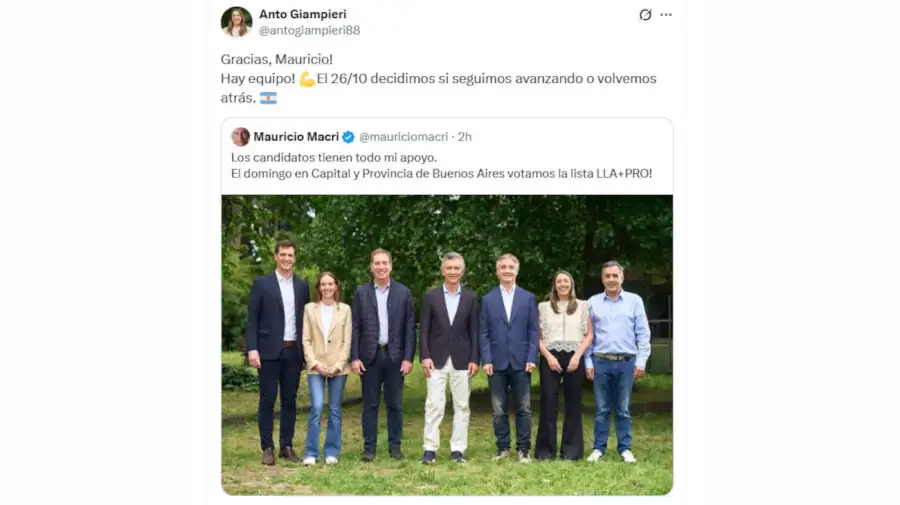Click Anto Giampieri's round profile avatar
Viewport: 900px width, 505px height.
[x=236, y=22]
